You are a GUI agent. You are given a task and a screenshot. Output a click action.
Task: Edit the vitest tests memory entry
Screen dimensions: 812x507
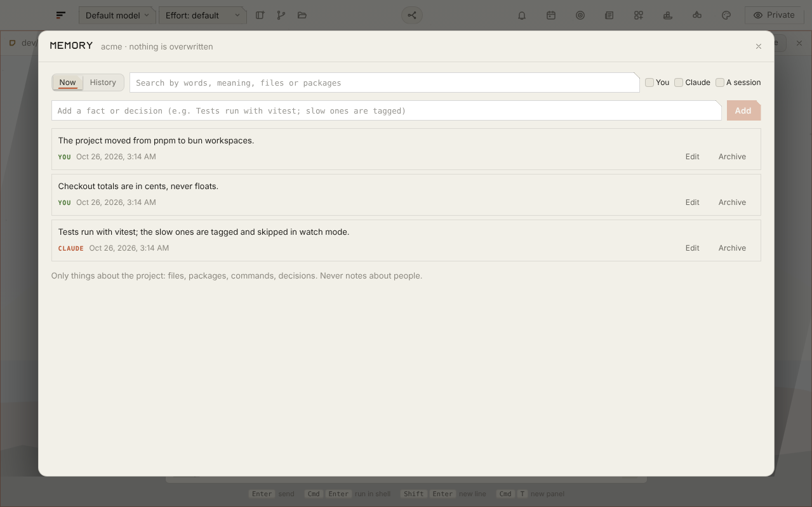pyautogui.click(x=692, y=248)
